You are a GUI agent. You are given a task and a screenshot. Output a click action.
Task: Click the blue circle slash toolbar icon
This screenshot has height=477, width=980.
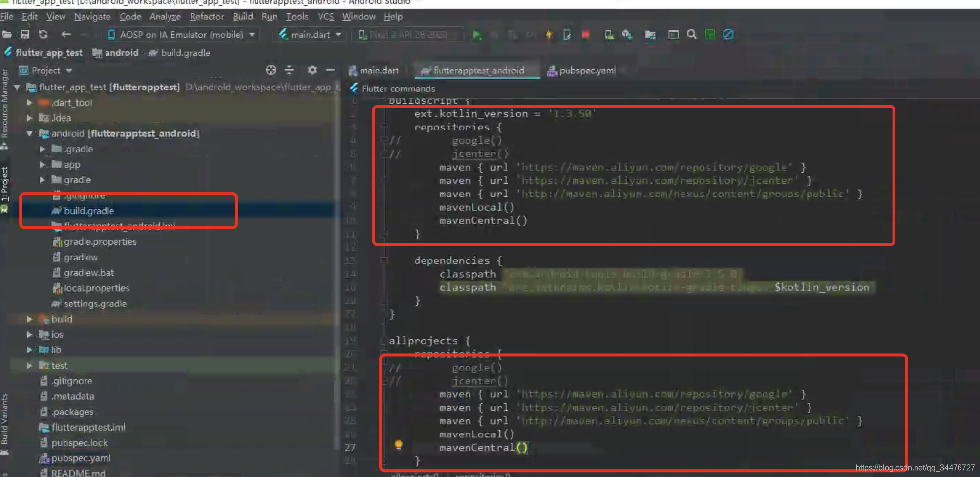point(728,35)
